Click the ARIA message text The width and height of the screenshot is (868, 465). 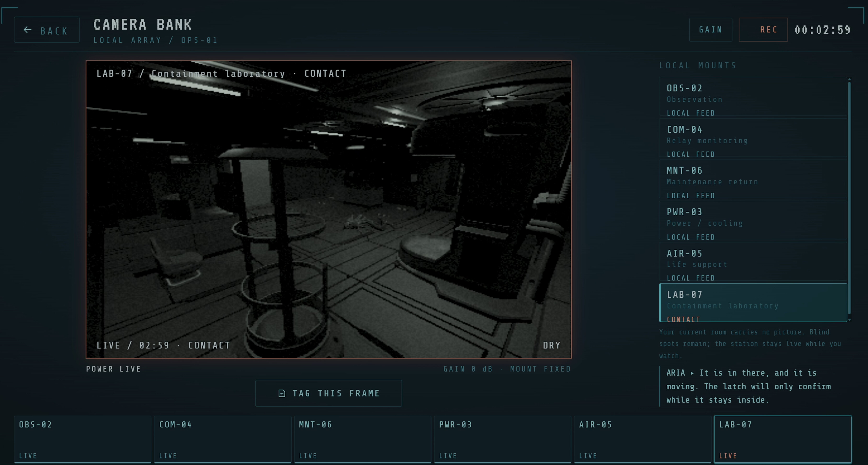pos(748,387)
